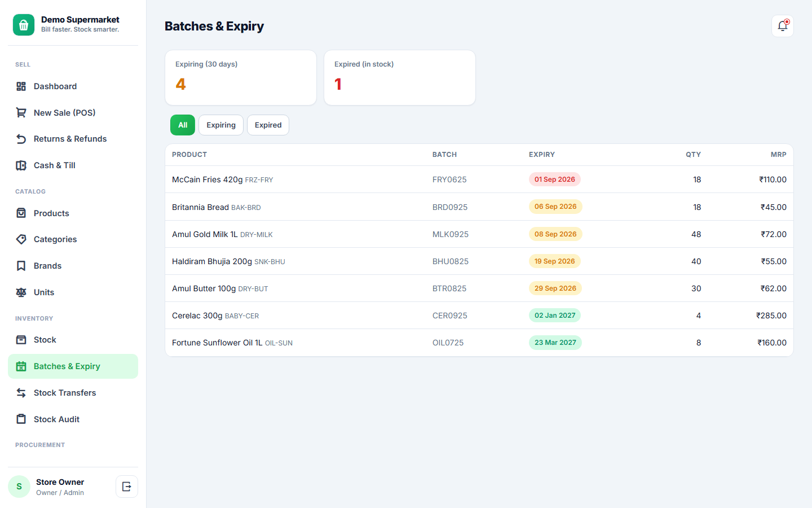Screen dimensions: 812x508
Task: Filter batches by Expiring
Action: point(221,125)
